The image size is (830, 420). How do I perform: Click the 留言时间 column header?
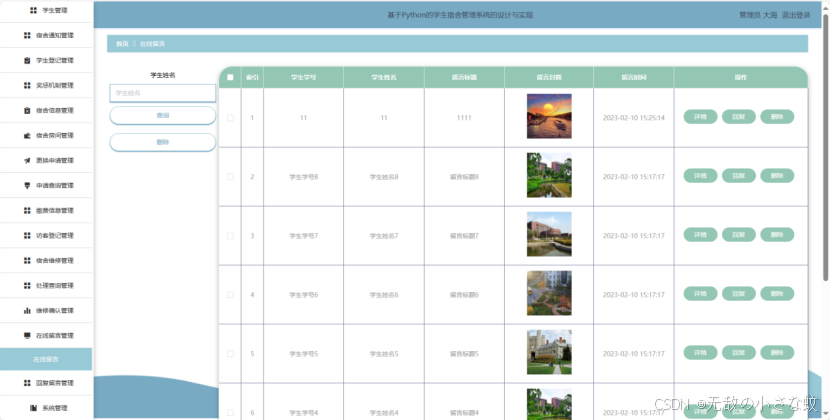coord(634,77)
